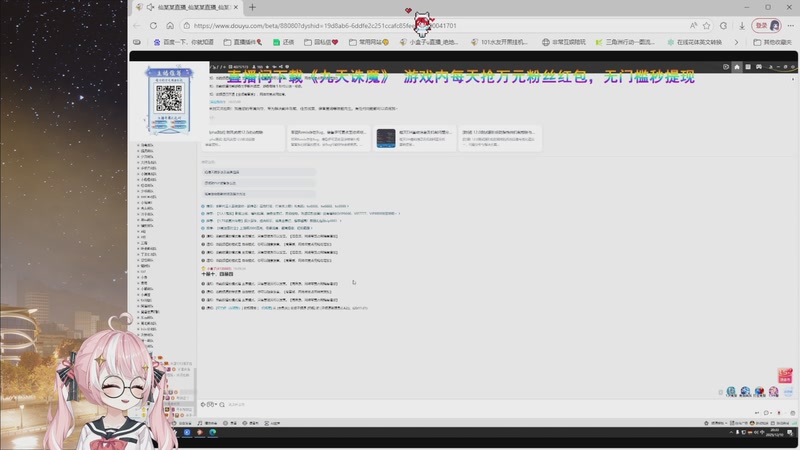Click the QR code image in 主播信息 panel
This screenshot has height=450, width=800.
[x=169, y=98]
